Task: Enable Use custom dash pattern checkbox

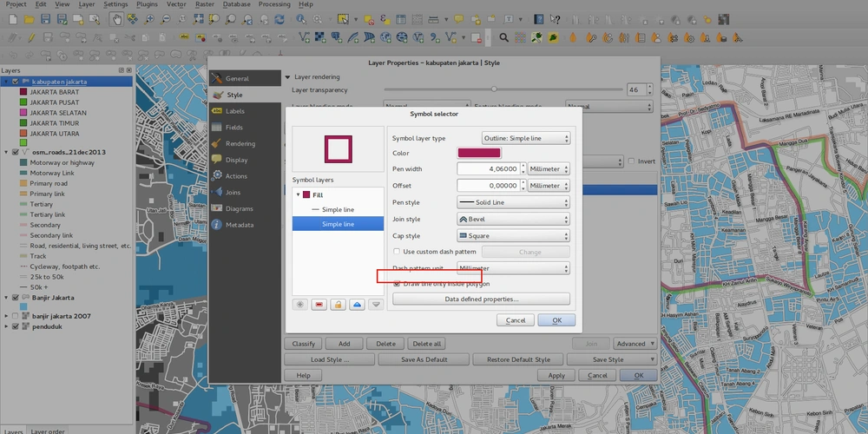Action: point(397,252)
